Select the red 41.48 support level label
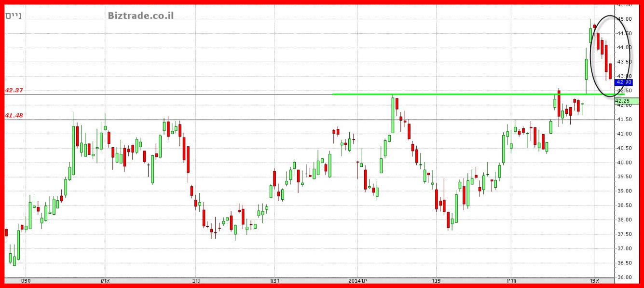Image resolution: width=644 pixels, height=288 pixels. click(x=14, y=116)
